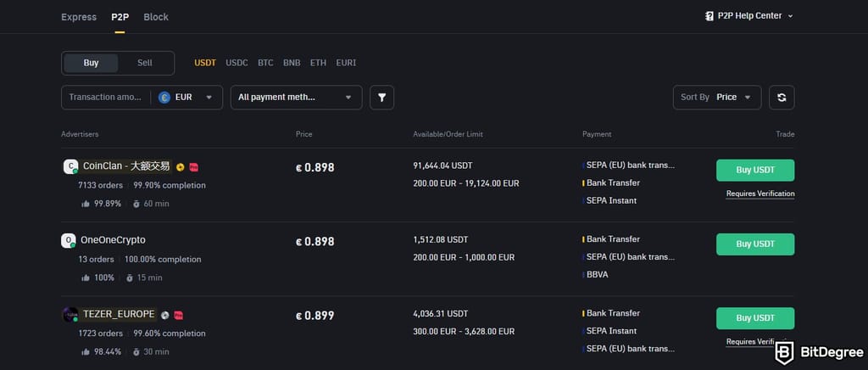This screenshot has height=370, width=868.
Task: Open CoinClan Requires Verification link
Action: coord(760,193)
